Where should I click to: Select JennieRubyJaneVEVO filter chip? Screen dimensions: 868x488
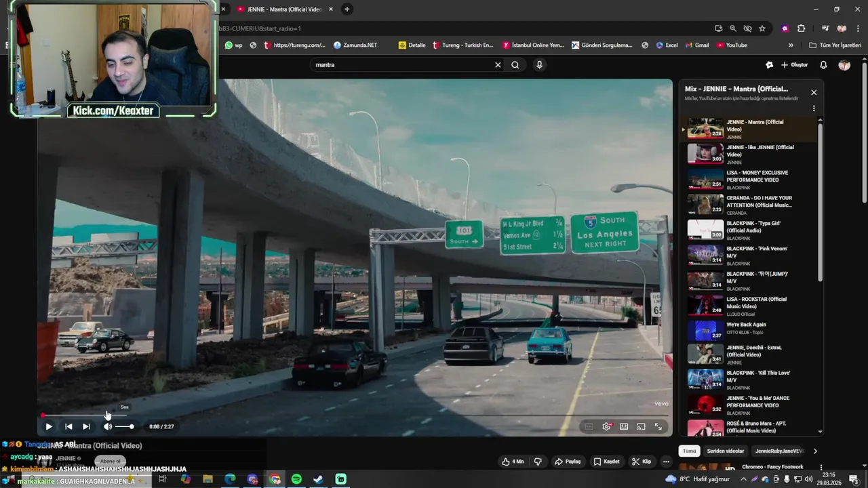(779, 451)
